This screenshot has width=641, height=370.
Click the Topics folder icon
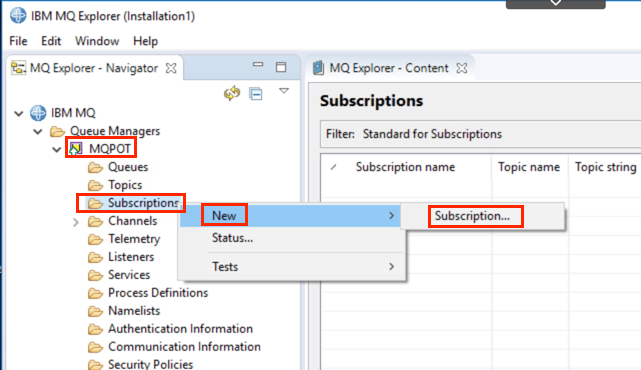pos(95,185)
